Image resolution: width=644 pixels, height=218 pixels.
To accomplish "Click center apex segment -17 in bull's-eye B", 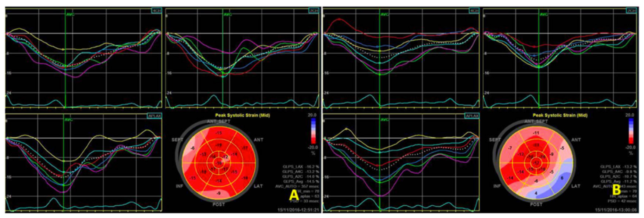I will (536, 163).
